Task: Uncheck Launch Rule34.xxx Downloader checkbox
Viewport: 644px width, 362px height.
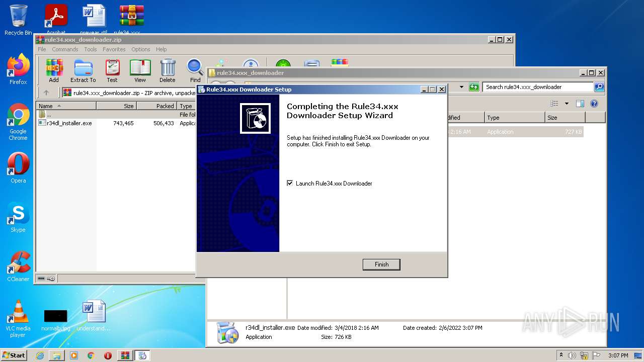Action: pyautogui.click(x=290, y=184)
